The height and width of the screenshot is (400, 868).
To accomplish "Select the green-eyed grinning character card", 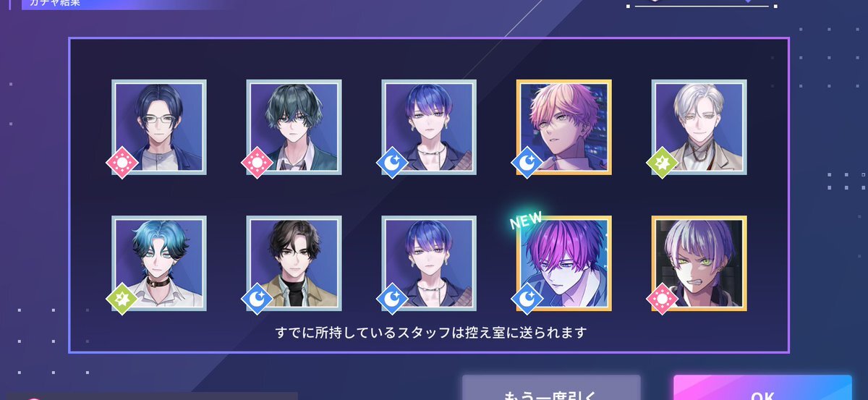I will pos(699,263).
